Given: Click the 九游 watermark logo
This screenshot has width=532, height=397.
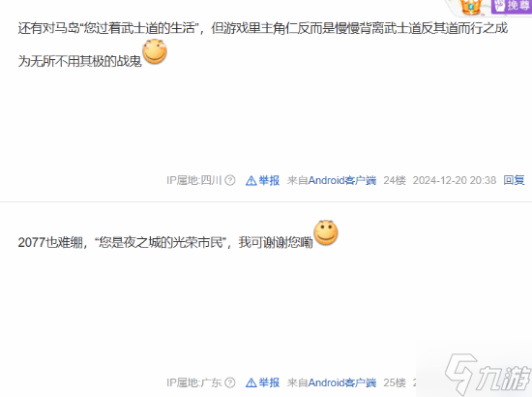Looking at the screenshot, I should point(488,374).
